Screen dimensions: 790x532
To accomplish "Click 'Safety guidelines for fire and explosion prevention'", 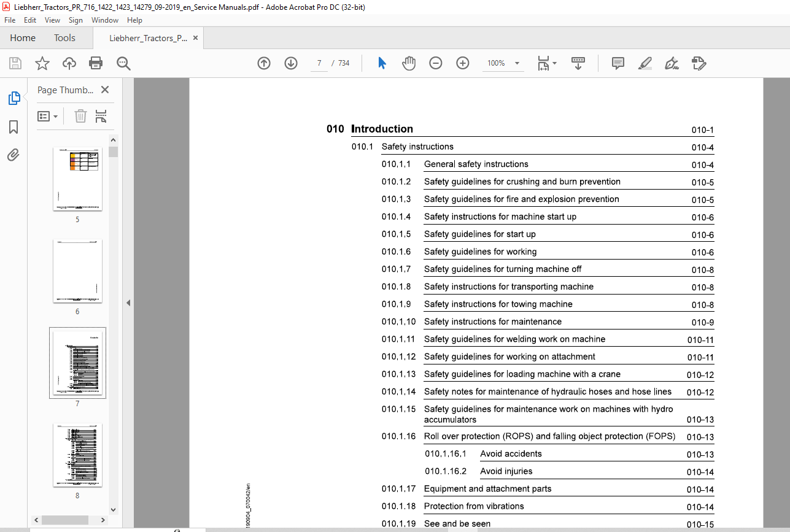I will tap(522, 199).
